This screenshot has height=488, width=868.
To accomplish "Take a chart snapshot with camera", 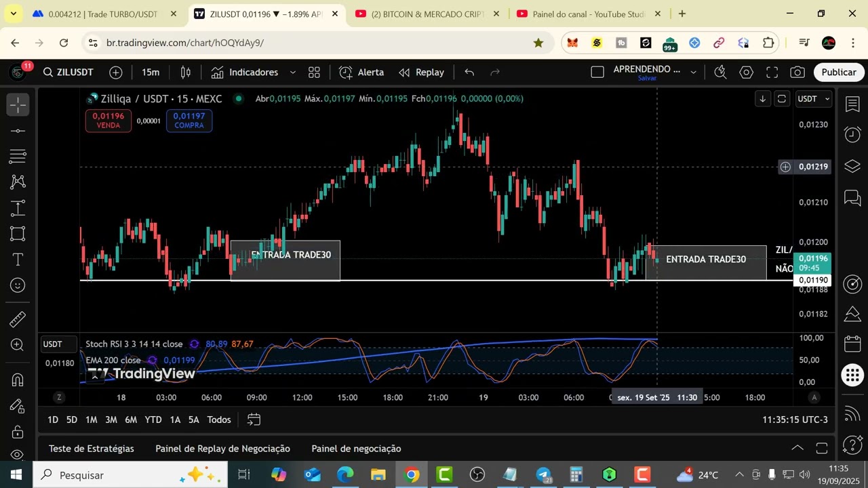I will click(x=798, y=73).
